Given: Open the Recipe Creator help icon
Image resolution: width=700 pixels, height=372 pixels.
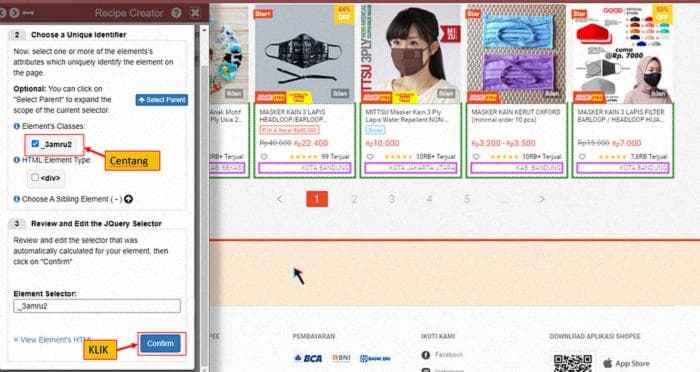Looking at the screenshot, I should click(x=176, y=13).
